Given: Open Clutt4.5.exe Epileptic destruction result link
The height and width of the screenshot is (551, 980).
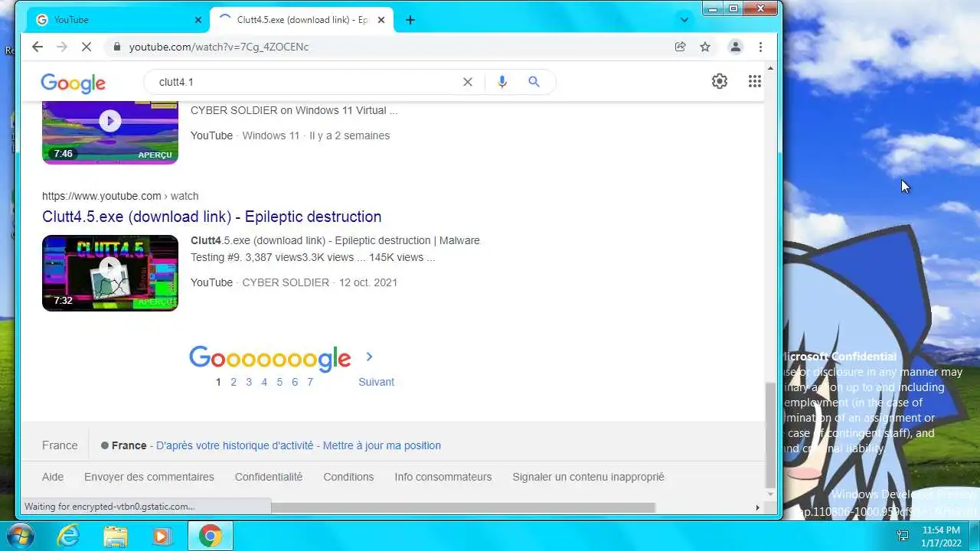Looking at the screenshot, I should 212,217.
